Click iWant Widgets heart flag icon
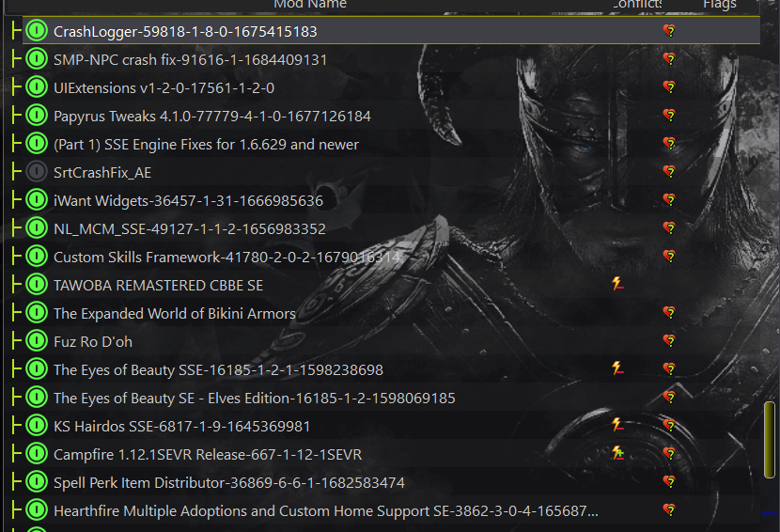This screenshot has height=532, width=780. [669, 200]
